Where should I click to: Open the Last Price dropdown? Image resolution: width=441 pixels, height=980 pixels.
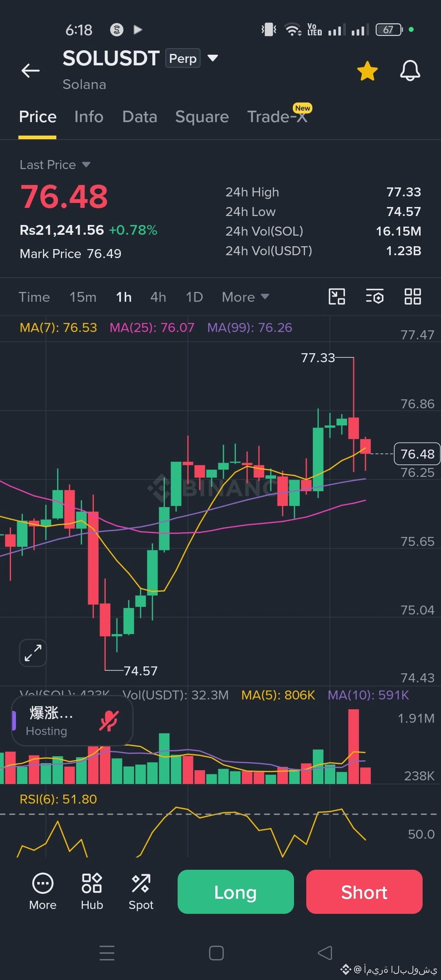coord(55,165)
